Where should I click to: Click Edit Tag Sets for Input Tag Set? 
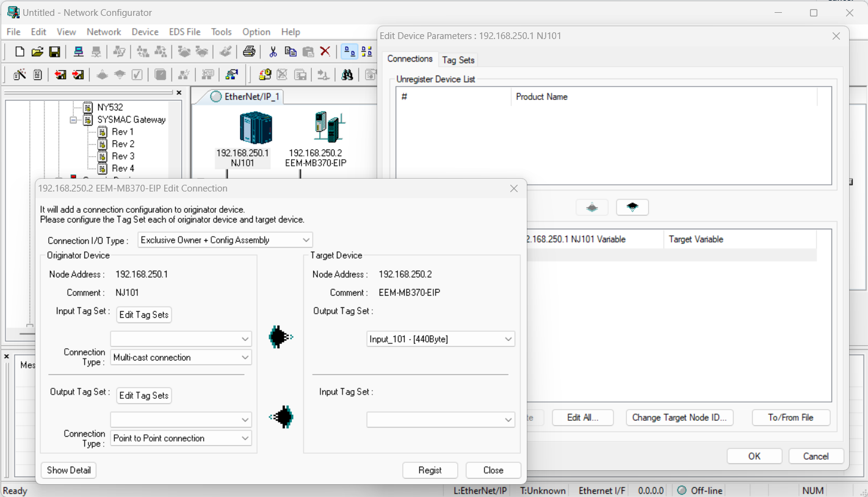[144, 315]
